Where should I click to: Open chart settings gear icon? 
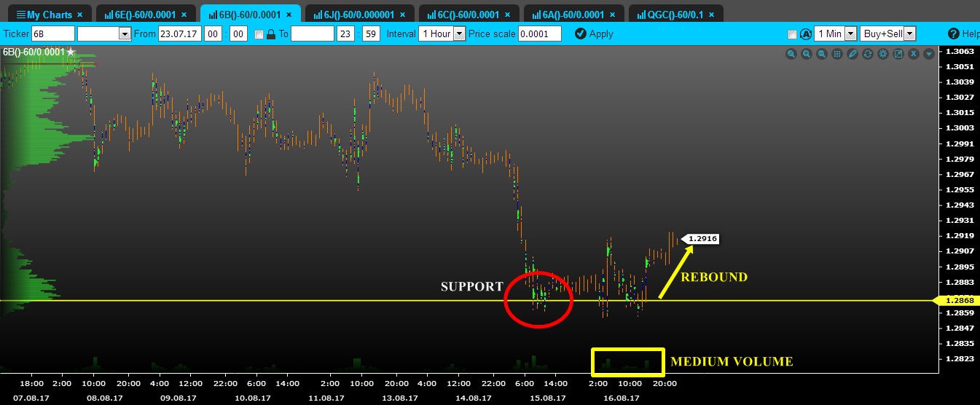882,54
